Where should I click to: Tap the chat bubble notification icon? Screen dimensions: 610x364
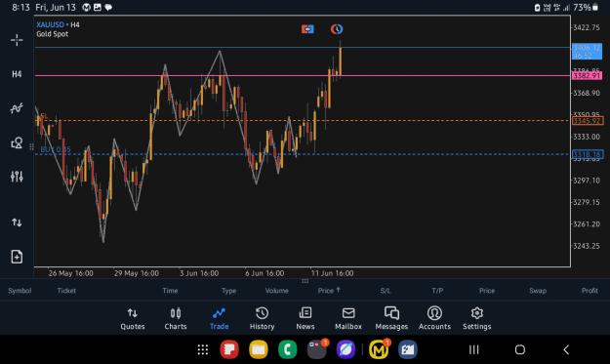(108, 8)
